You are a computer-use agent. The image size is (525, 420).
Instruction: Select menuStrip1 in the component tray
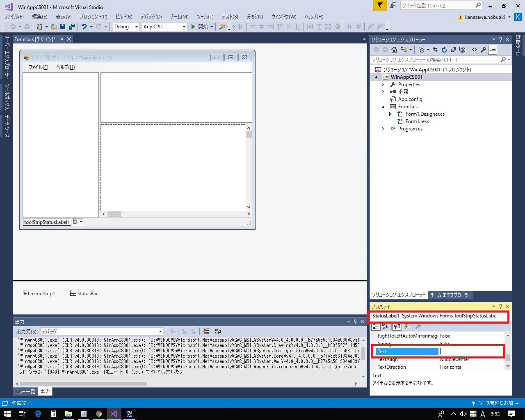click(39, 293)
